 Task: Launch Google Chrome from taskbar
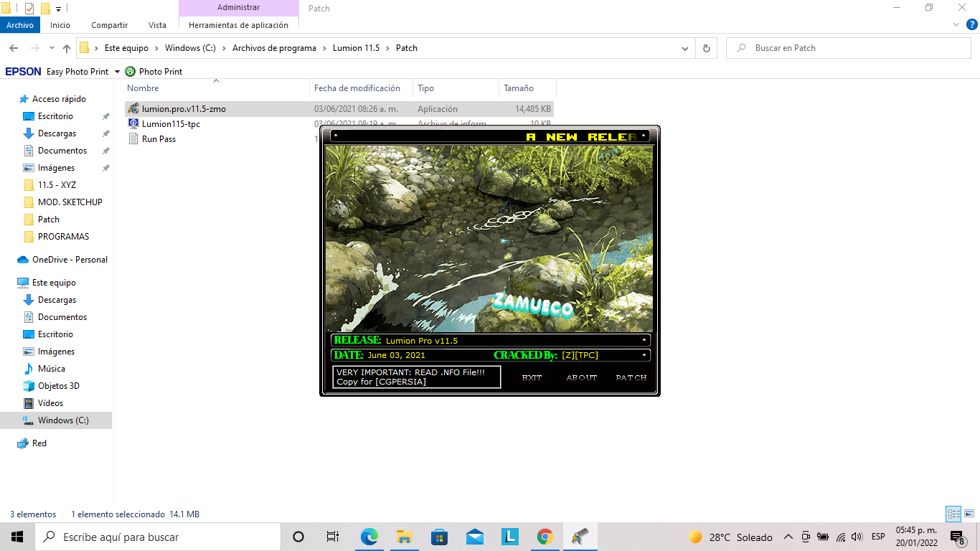[545, 537]
